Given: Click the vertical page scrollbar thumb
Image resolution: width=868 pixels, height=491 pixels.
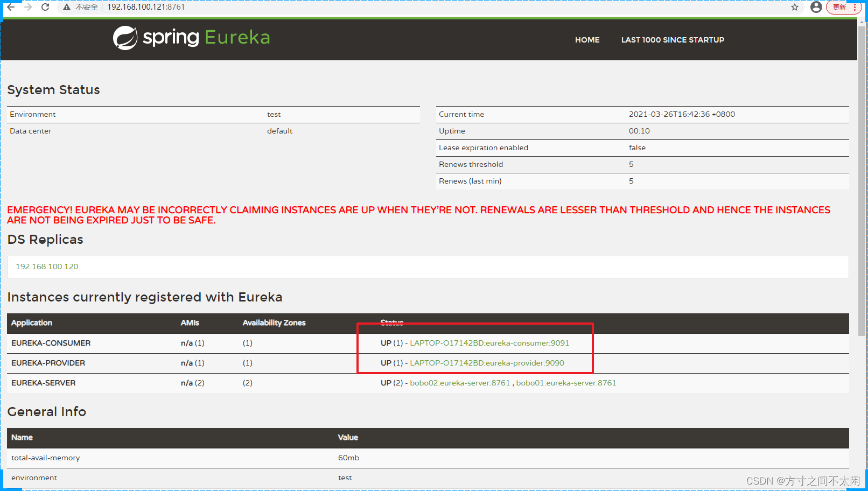Looking at the screenshot, I should [862, 180].
